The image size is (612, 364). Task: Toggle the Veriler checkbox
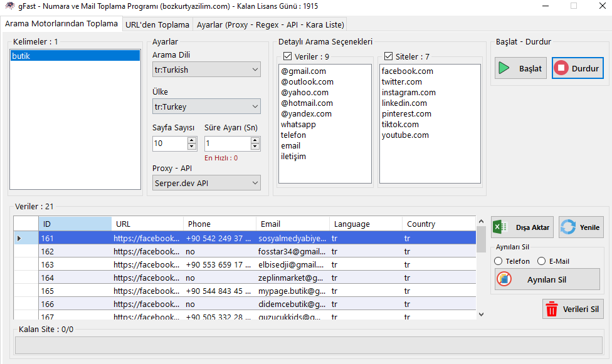(x=287, y=56)
